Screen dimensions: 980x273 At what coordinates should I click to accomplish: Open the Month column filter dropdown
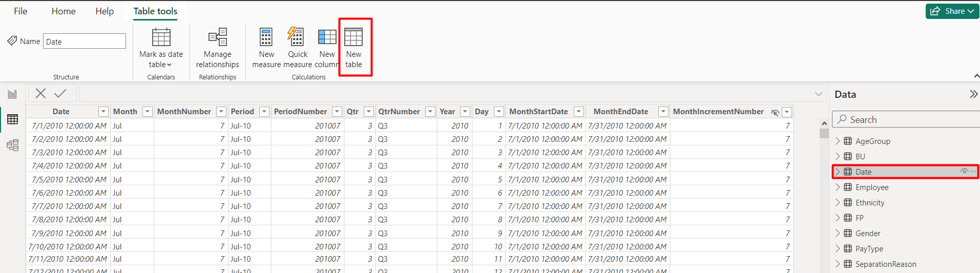(x=148, y=112)
